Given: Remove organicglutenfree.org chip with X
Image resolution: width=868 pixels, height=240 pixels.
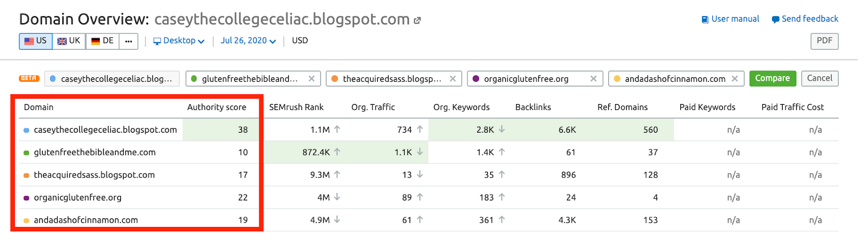Looking at the screenshot, I should pos(593,79).
